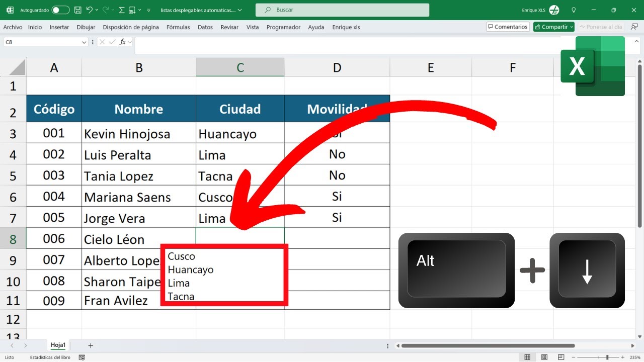Click the Comentarios button
Screen dimensions: 644x362
tap(508, 27)
